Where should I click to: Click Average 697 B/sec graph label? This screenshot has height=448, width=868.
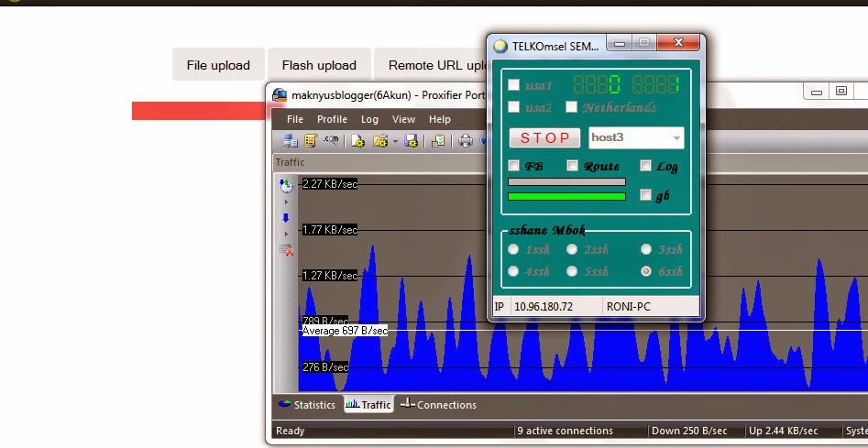point(345,331)
